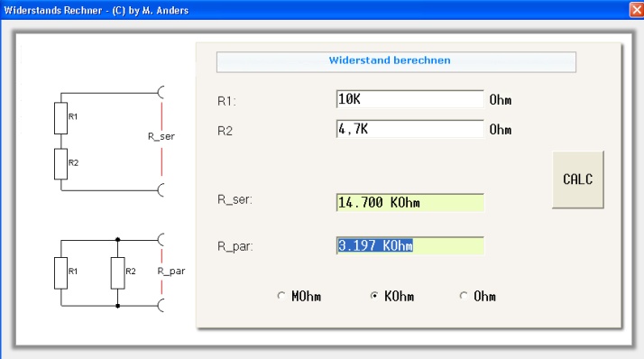644x359 pixels.
Task: Click the R_ser result field showing 14.700 KOhm
Action: click(x=409, y=203)
